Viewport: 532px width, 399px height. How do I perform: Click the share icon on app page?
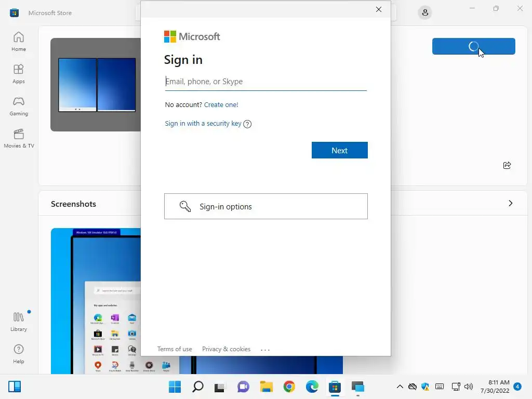[507, 165]
